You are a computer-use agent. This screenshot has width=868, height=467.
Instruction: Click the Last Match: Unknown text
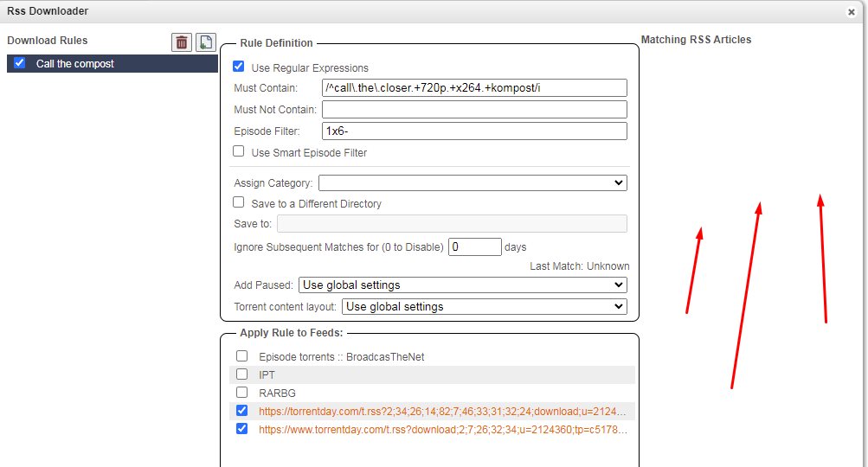coord(580,266)
